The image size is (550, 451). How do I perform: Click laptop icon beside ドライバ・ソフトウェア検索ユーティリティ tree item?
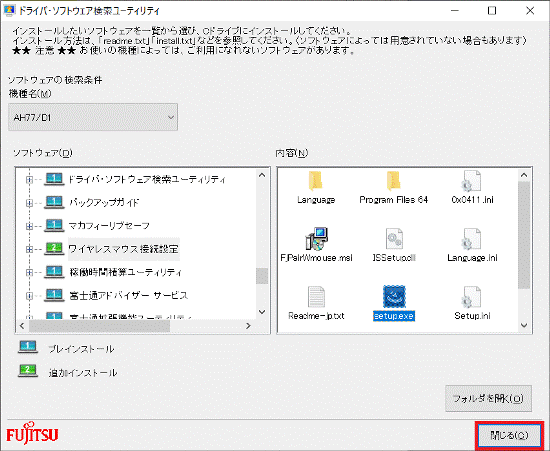pos(54,179)
